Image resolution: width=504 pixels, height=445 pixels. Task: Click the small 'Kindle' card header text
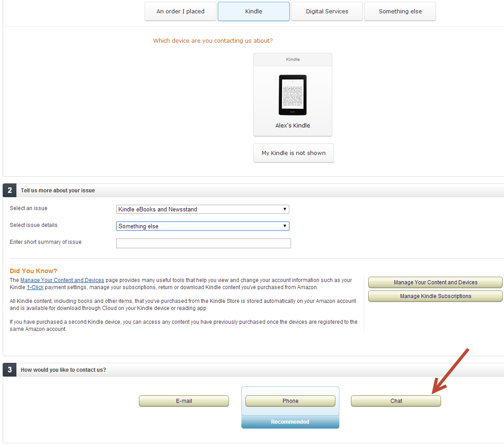[293, 60]
